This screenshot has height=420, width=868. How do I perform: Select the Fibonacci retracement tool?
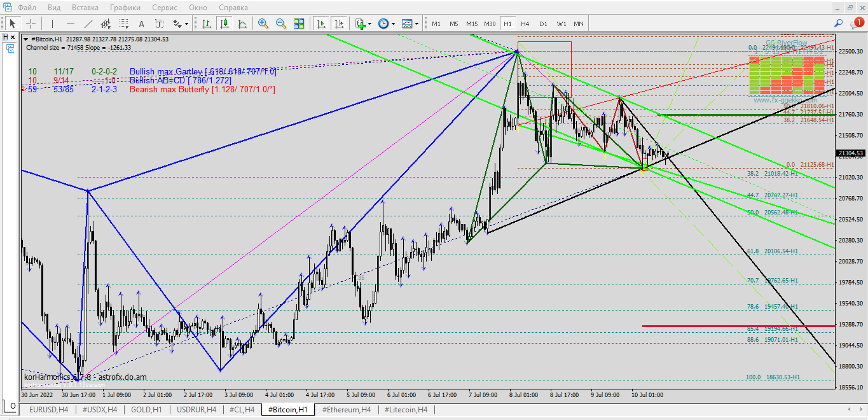[x=123, y=24]
